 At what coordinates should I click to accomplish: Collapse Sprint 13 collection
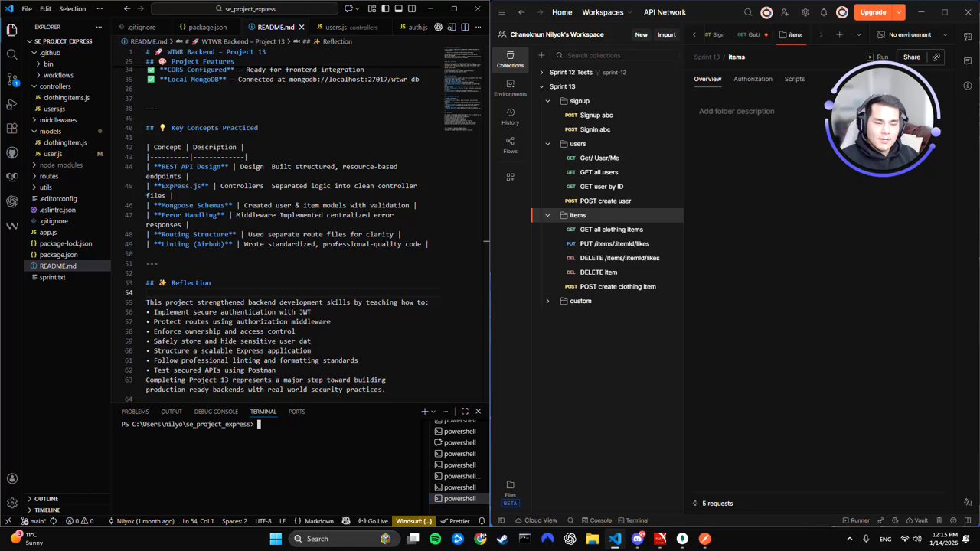[541, 86]
